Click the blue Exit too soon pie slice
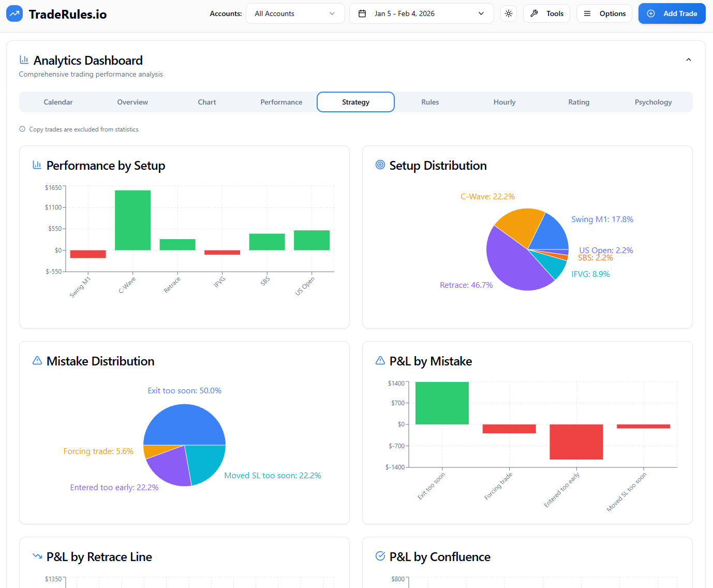Image resolution: width=713 pixels, height=588 pixels. 184,425
